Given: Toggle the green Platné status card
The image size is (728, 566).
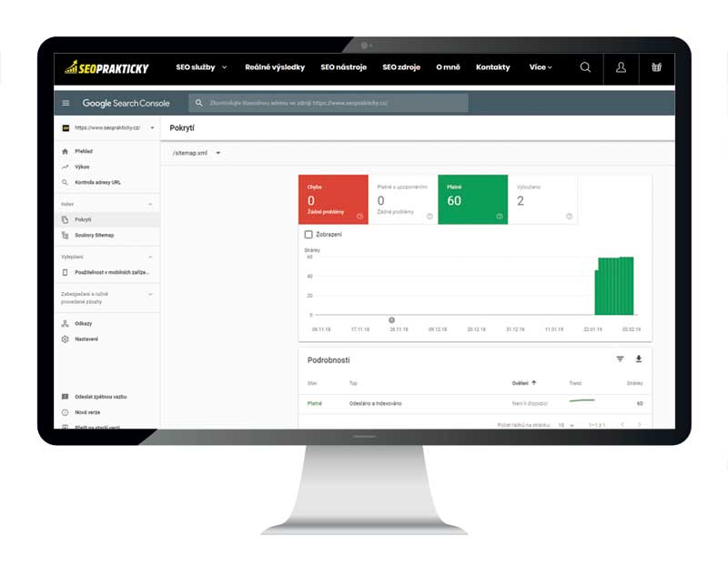Looking at the screenshot, I should (472, 199).
